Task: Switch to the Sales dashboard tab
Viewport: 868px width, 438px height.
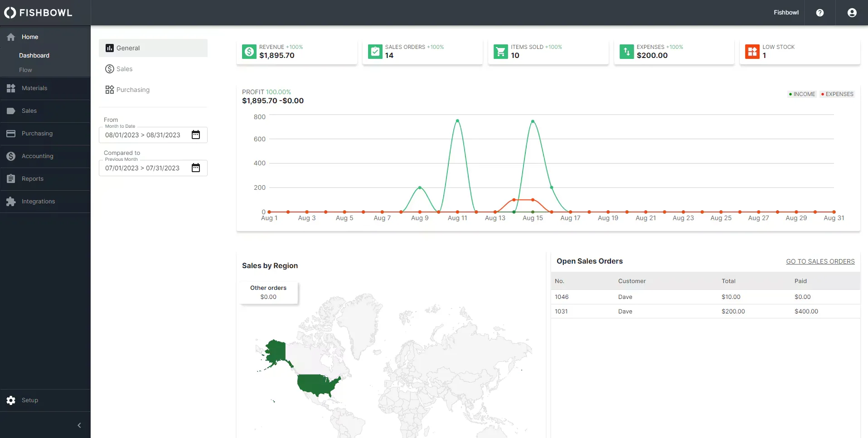Action: pyautogui.click(x=124, y=69)
